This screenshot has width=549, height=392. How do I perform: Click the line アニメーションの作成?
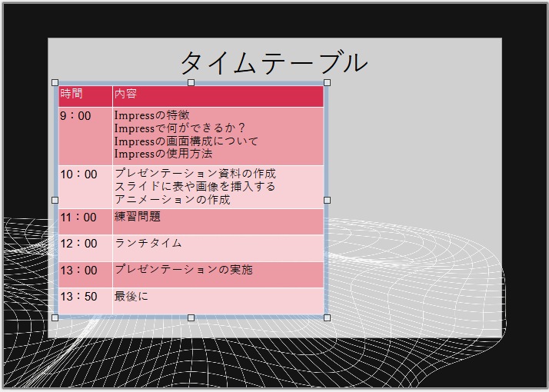pos(172,199)
